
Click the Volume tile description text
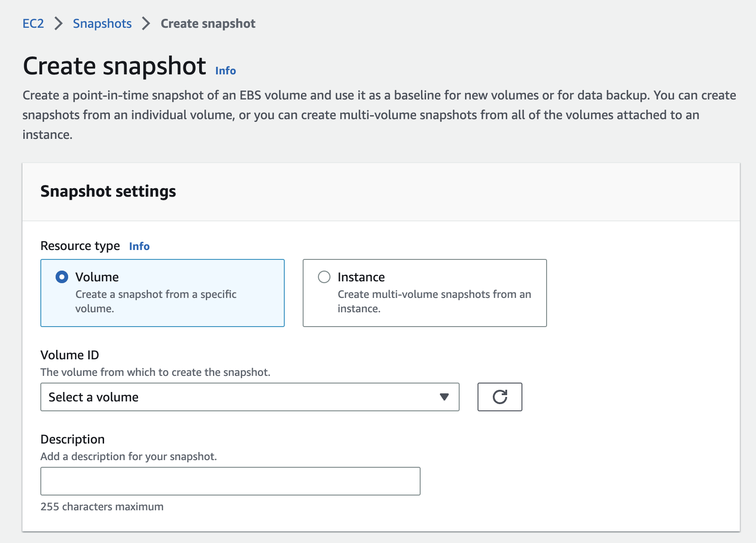pos(156,301)
